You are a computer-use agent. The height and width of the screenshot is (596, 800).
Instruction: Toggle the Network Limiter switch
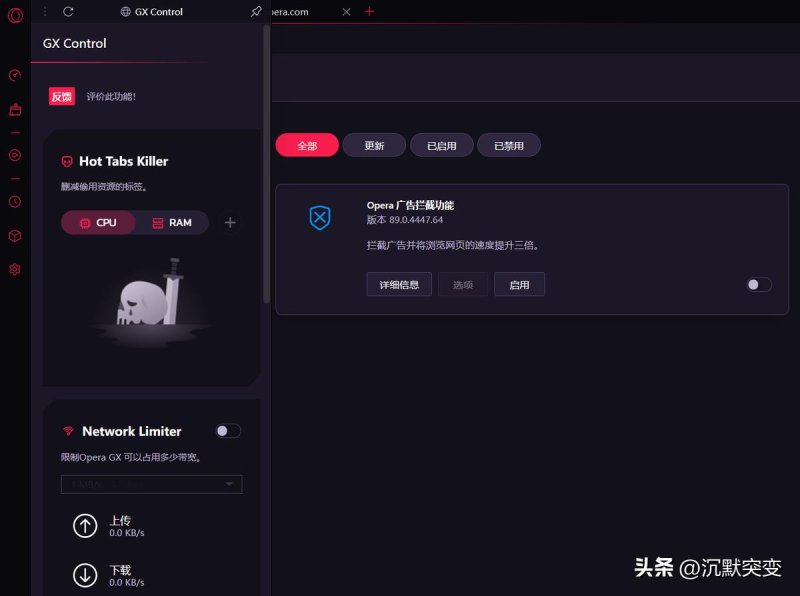[228, 431]
